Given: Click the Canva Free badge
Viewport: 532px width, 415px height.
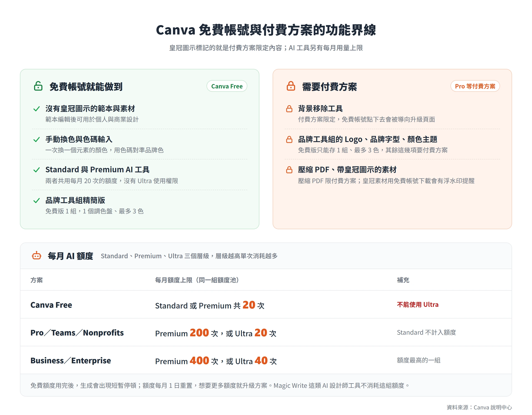Looking at the screenshot, I should pos(227,86).
